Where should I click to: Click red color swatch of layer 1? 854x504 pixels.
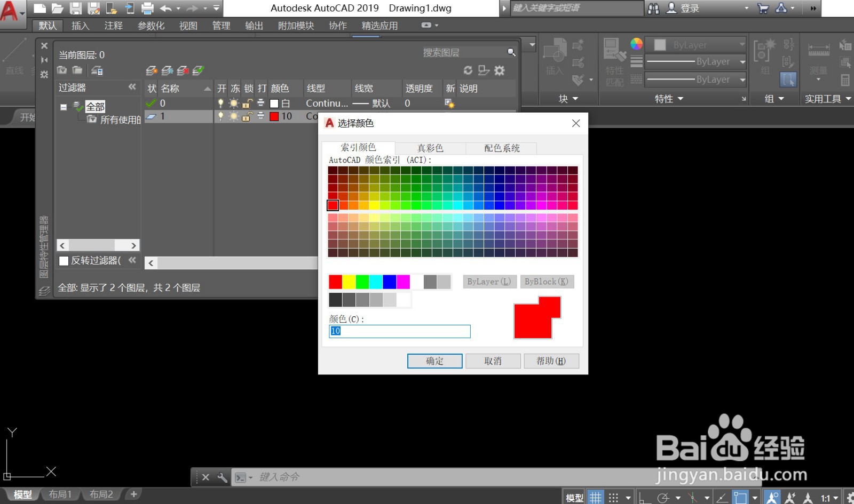[274, 116]
